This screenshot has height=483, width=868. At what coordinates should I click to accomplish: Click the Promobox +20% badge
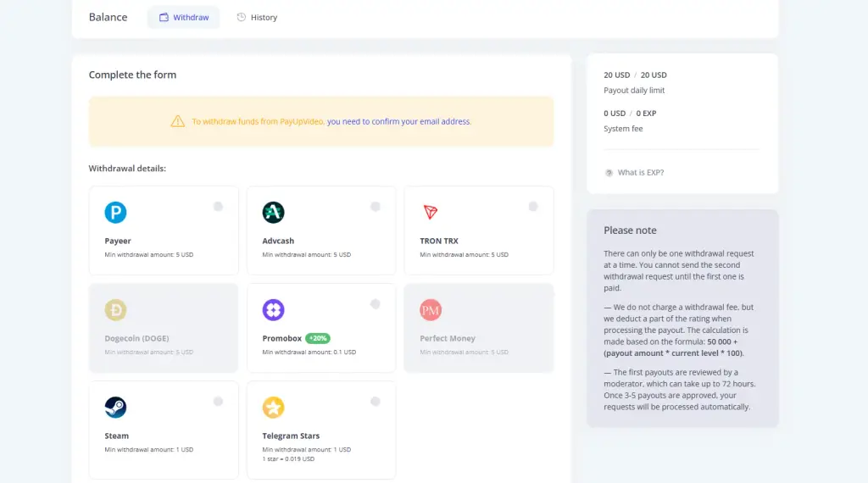pyautogui.click(x=318, y=338)
